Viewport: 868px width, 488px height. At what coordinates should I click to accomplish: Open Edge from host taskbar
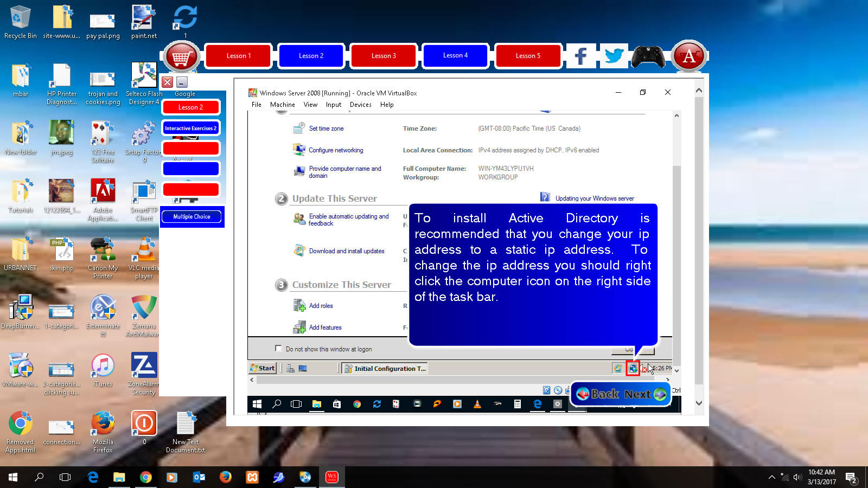coord(93,477)
